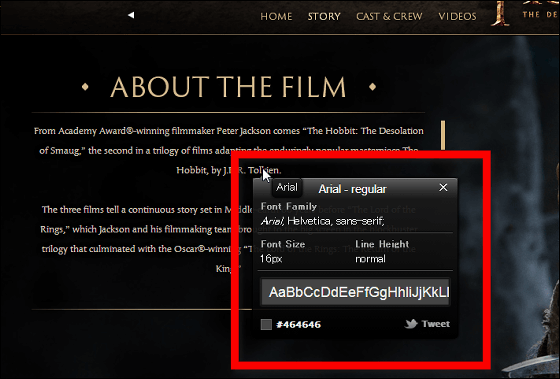
Task: Click the Line Height label
Action: [x=382, y=244]
